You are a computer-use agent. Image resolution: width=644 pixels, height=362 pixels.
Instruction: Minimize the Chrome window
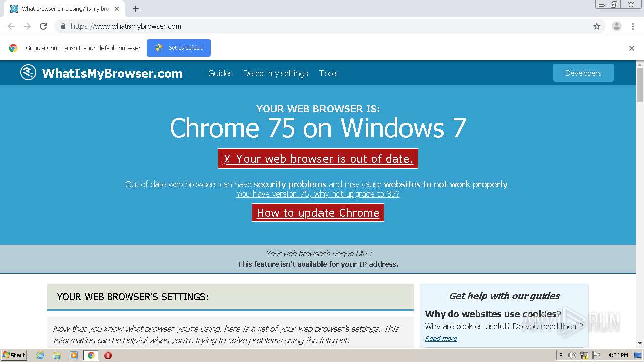click(x=602, y=4)
